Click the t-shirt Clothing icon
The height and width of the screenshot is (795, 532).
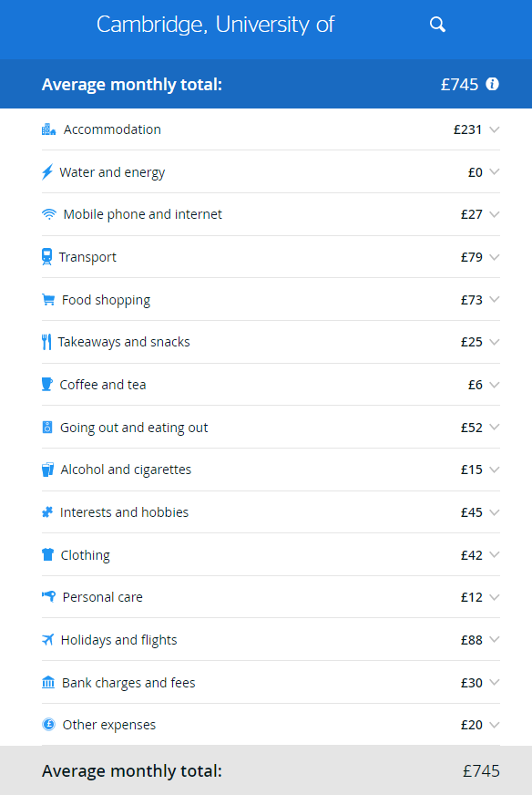click(x=47, y=554)
